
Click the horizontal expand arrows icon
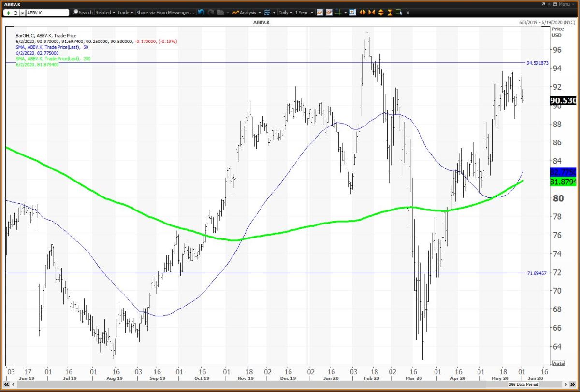coord(362,12)
